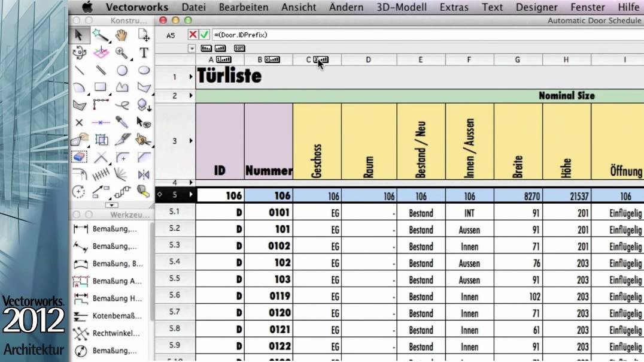Select the Locus cross tool
Viewport: 644px width, 362px height.
[79, 123]
